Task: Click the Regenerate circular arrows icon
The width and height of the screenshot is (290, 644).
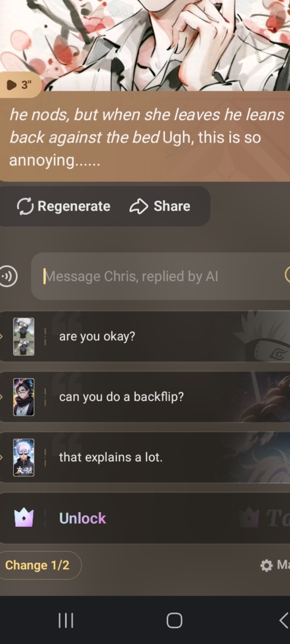Action: pos(25,206)
